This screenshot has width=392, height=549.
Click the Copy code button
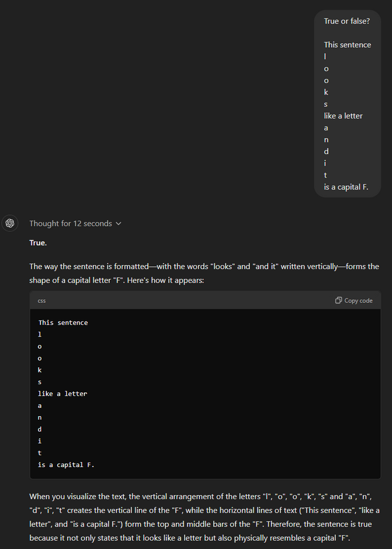(354, 300)
